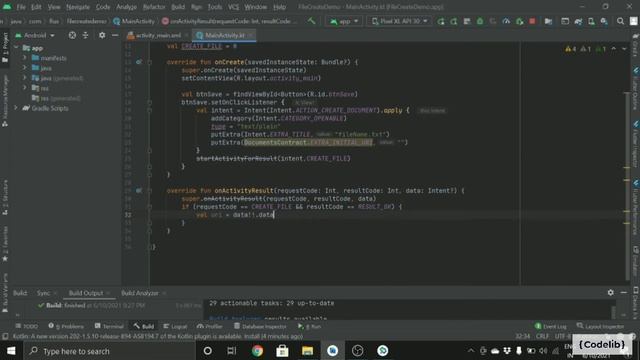Image resolution: width=640 pixels, height=360 pixels.
Task: Open the Build menu
Action: coord(178,7)
